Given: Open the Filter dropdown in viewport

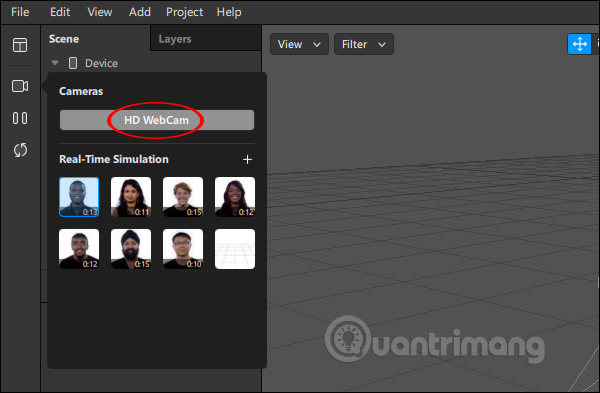Looking at the screenshot, I should click(364, 44).
